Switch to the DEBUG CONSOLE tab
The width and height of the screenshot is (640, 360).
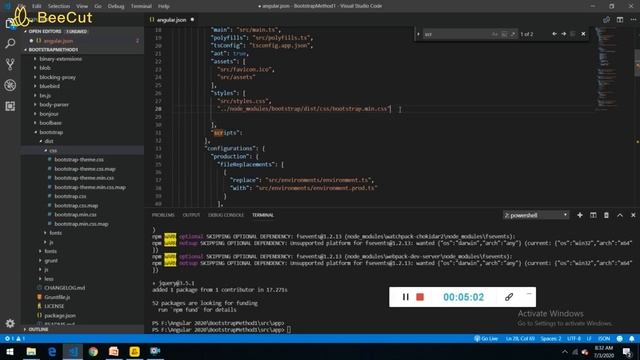click(x=226, y=215)
